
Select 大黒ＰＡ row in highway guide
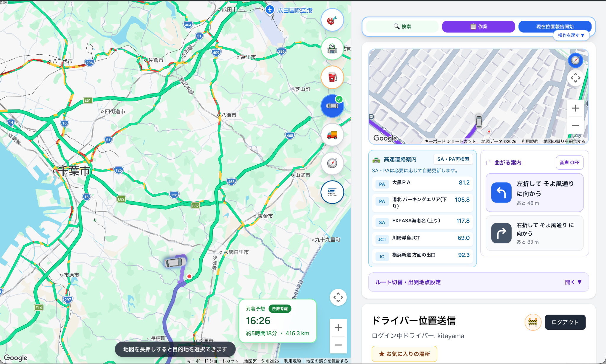(x=422, y=183)
